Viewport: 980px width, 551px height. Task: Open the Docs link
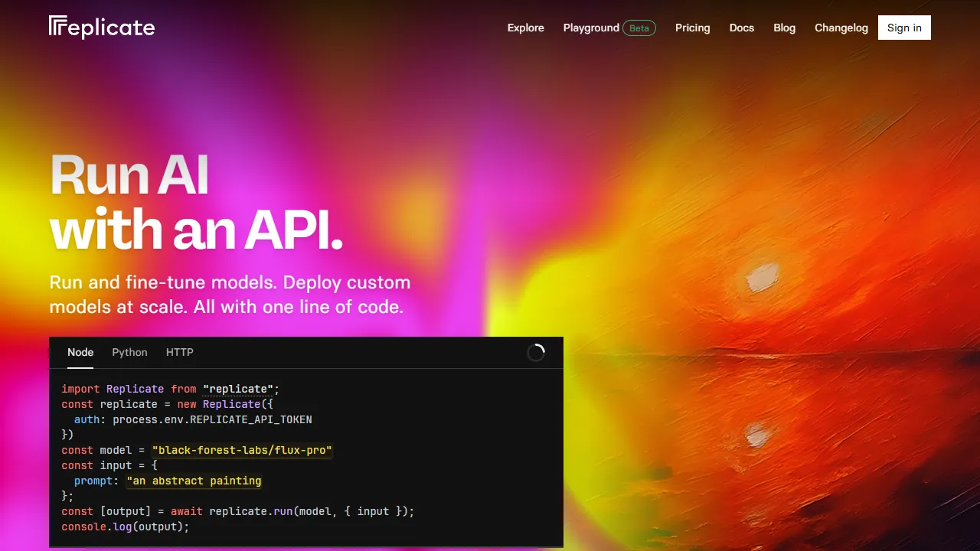point(742,28)
